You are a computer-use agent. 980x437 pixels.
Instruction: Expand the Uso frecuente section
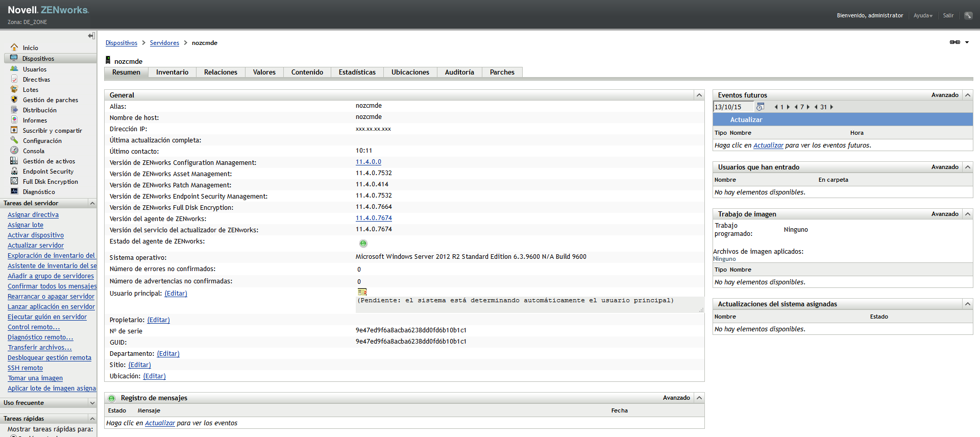tap(92, 403)
